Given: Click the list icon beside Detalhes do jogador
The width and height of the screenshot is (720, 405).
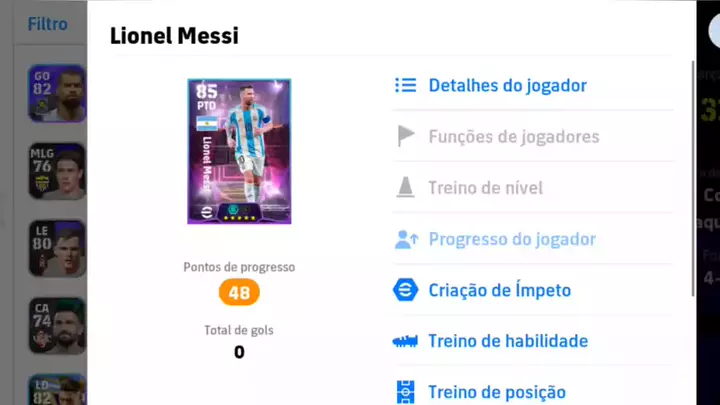Looking at the screenshot, I should click(405, 85).
